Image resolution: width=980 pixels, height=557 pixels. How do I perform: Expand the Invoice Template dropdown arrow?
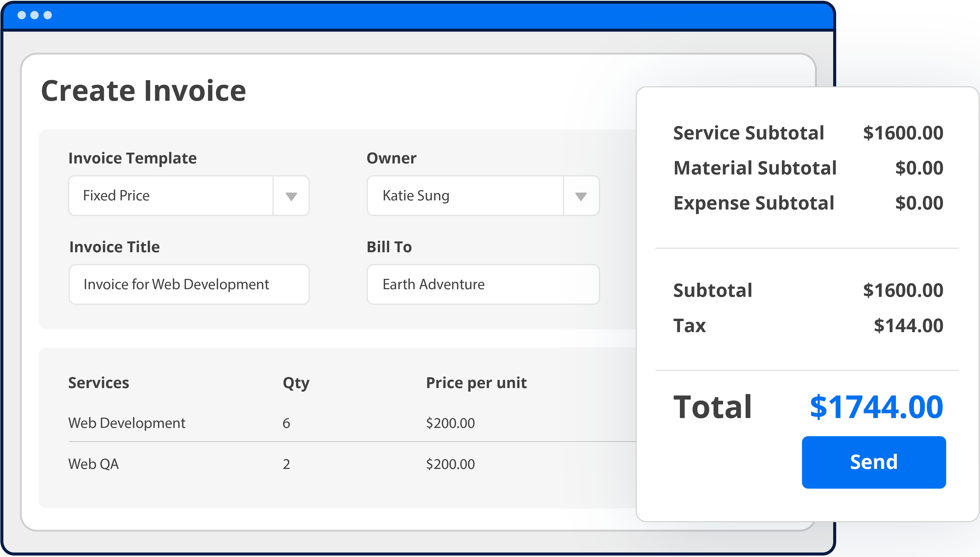click(291, 196)
